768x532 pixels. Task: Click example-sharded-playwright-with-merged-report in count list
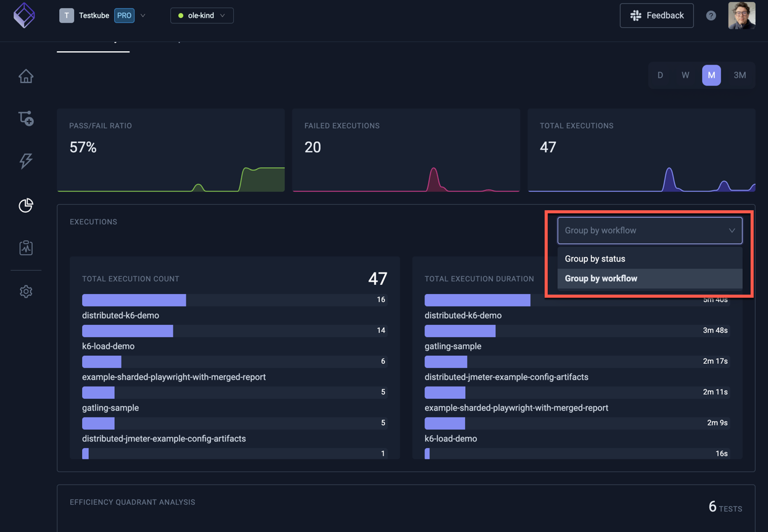click(x=174, y=377)
